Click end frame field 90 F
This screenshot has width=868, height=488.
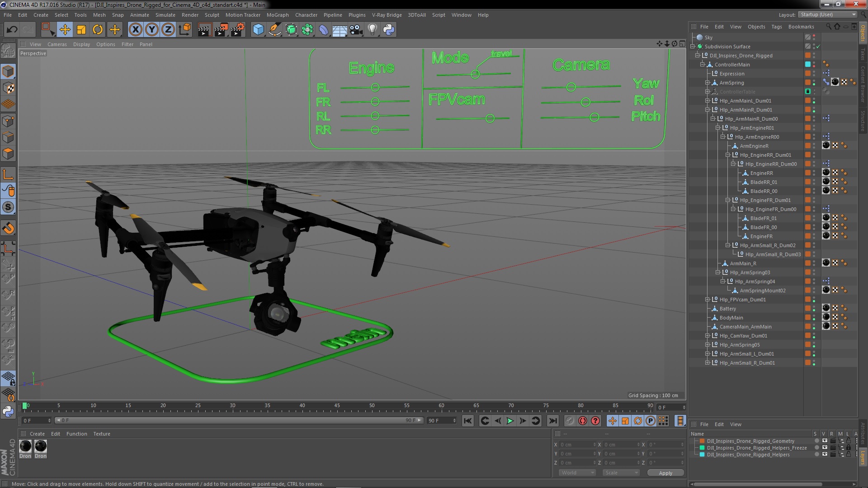tap(442, 421)
